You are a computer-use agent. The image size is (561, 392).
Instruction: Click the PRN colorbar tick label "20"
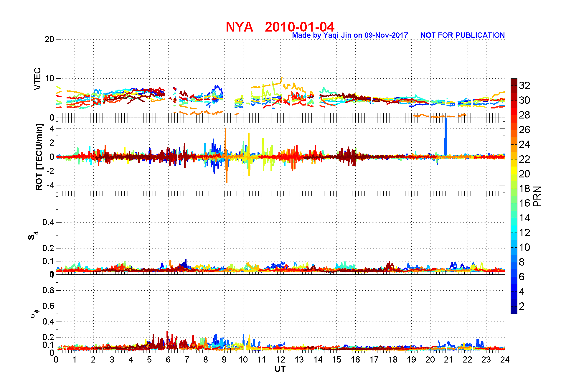[524, 174]
